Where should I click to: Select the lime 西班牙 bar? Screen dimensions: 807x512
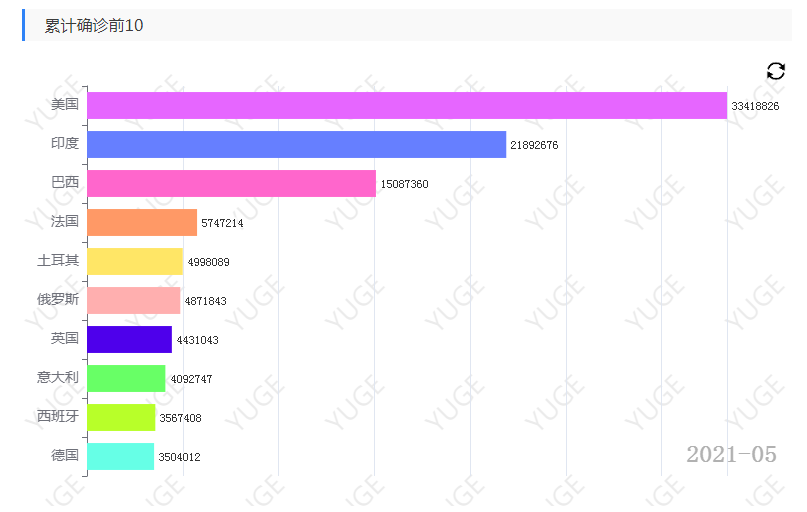[121, 417]
